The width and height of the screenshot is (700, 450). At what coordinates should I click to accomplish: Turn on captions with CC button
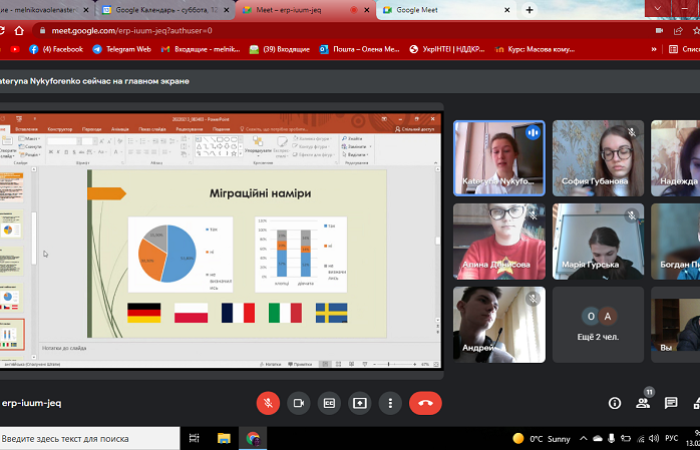(x=329, y=402)
